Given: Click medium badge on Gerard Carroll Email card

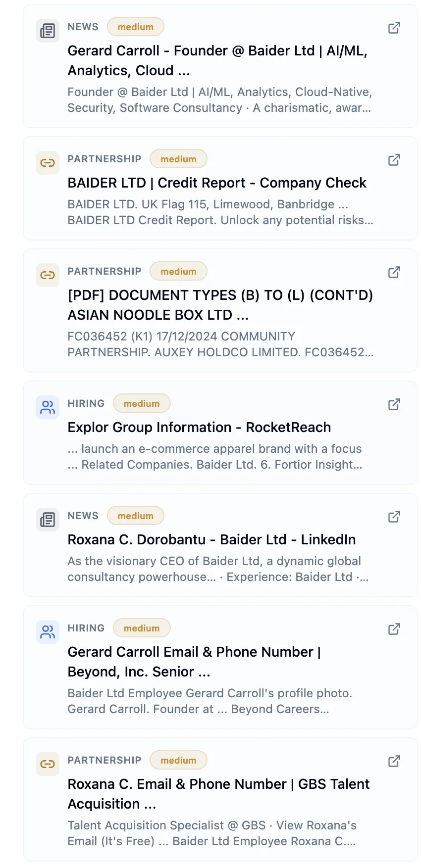Looking at the screenshot, I should point(142,628).
